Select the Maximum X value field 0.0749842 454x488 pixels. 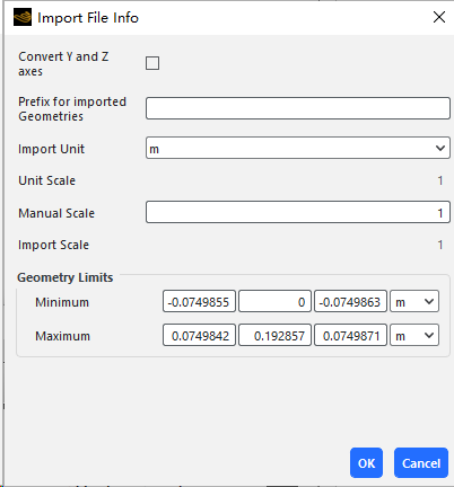pos(199,335)
